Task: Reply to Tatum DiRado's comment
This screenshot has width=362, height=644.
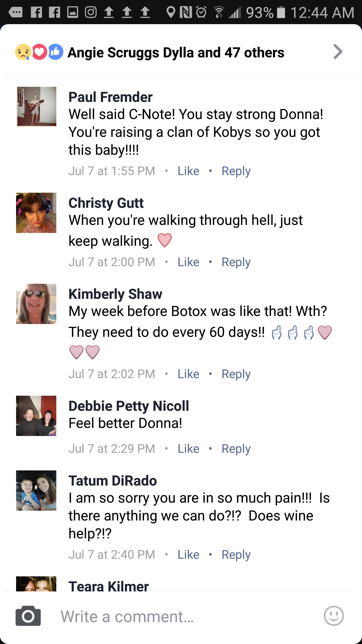Action: 236,555
